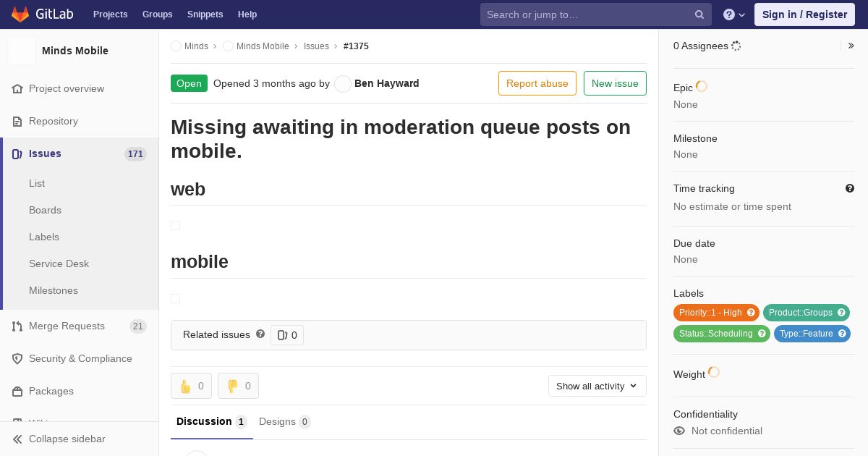868x456 pixels.
Task: Click help icon on Priority::1 - High label
Action: point(751,313)
